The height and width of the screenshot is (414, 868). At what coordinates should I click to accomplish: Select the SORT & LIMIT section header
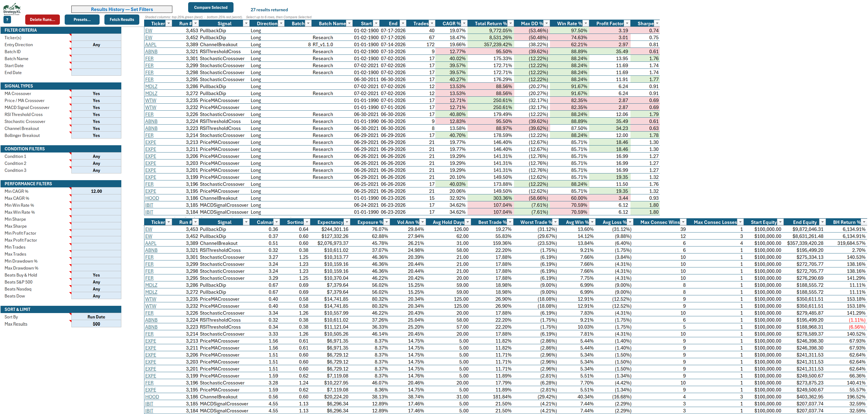(61, 309)
